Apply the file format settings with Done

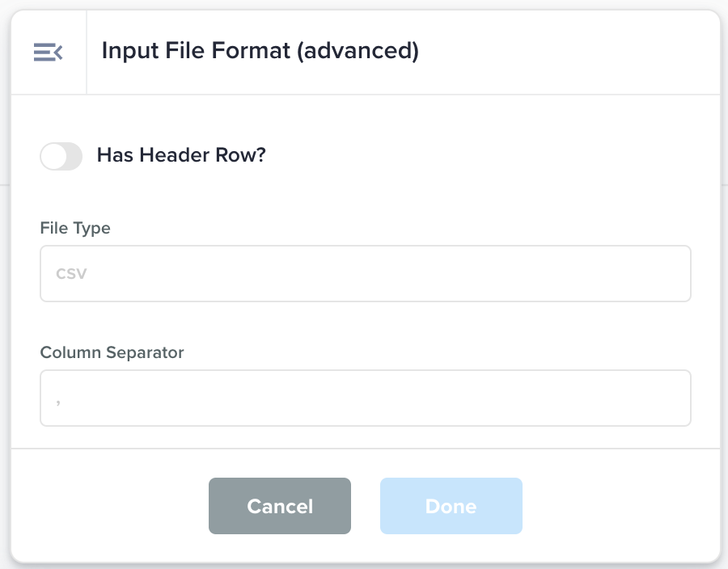pyautogui.click(x=451, y=506)
